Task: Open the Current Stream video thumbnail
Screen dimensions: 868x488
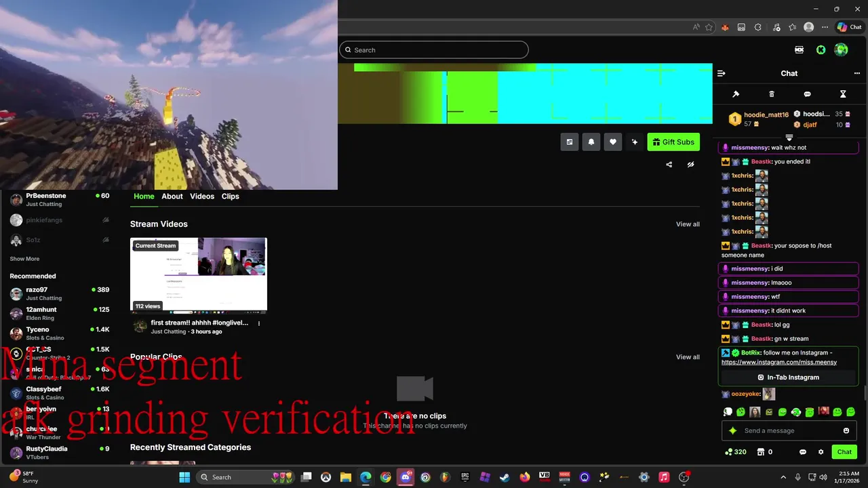Action: pyautogui.click(x=199, y=274)
